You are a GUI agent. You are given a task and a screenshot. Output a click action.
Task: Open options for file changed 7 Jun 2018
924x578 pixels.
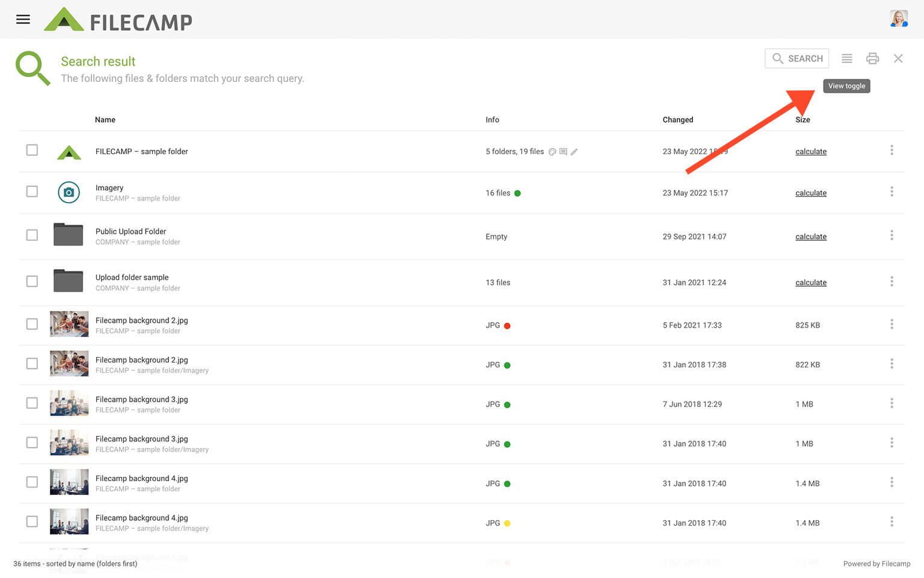[892, 403]
